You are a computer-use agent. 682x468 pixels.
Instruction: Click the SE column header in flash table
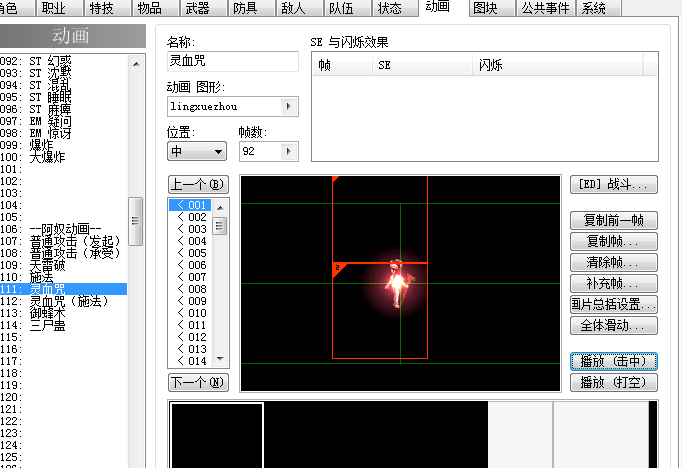click(422, 65)
